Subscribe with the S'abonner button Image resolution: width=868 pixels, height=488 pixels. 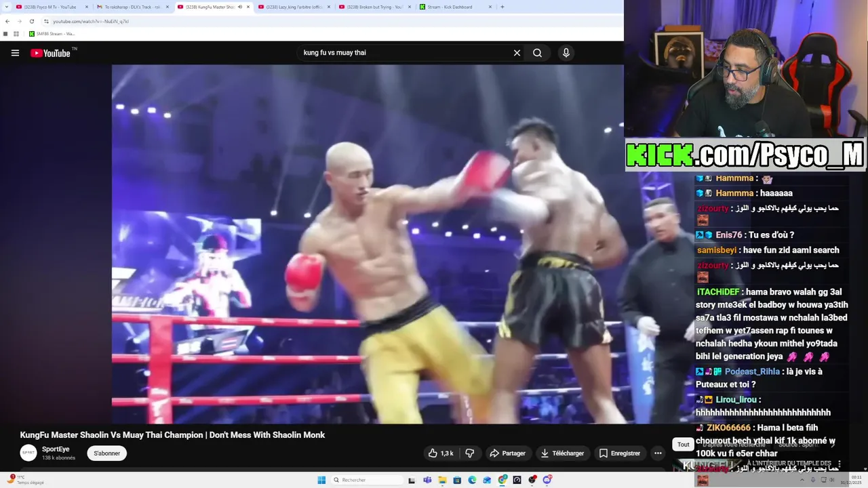pyautogui.click(x=106, y=453)
